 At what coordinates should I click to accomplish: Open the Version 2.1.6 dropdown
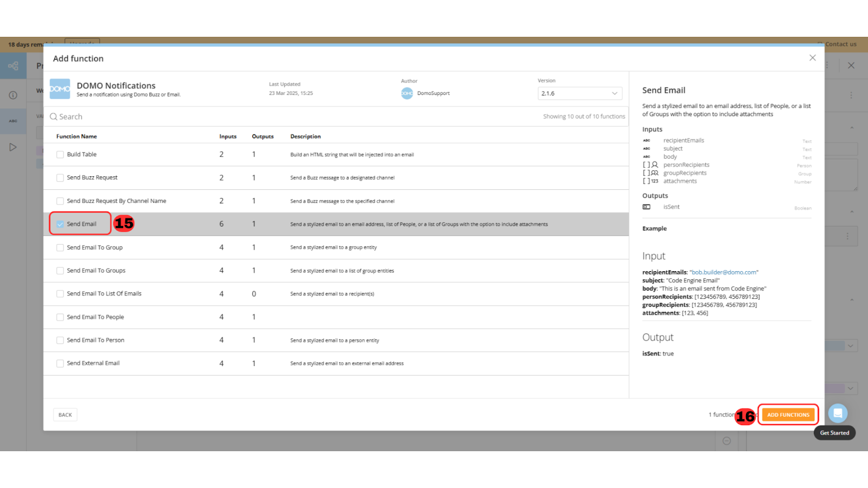[579, 93]
